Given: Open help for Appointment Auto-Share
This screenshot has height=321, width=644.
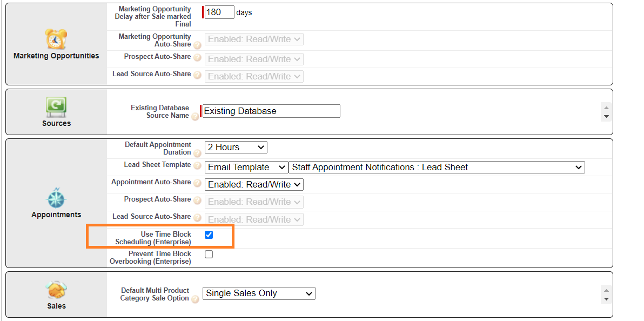Looking at the screenshot, I should pos(197,183).
